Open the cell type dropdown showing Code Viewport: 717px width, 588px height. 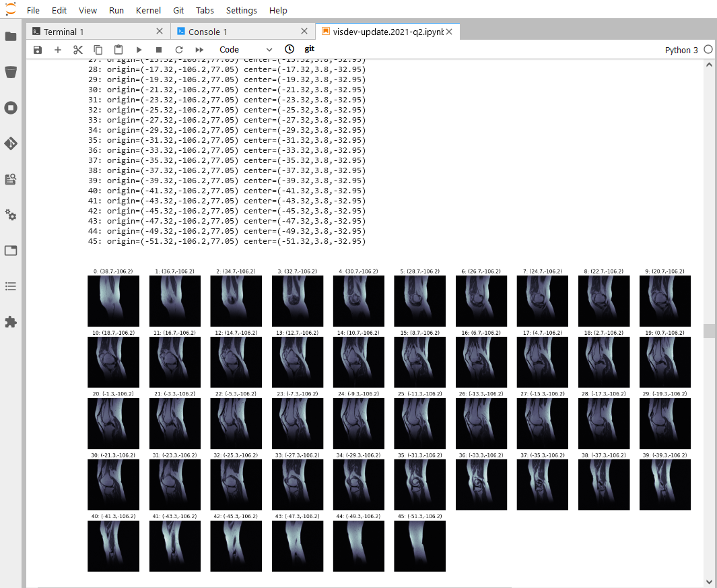[x=246, y=49]
